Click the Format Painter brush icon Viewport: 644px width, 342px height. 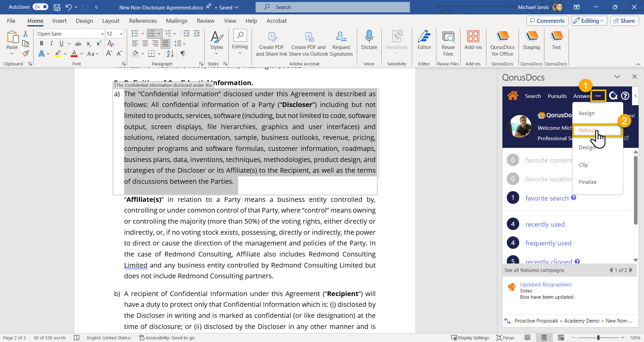26,54
